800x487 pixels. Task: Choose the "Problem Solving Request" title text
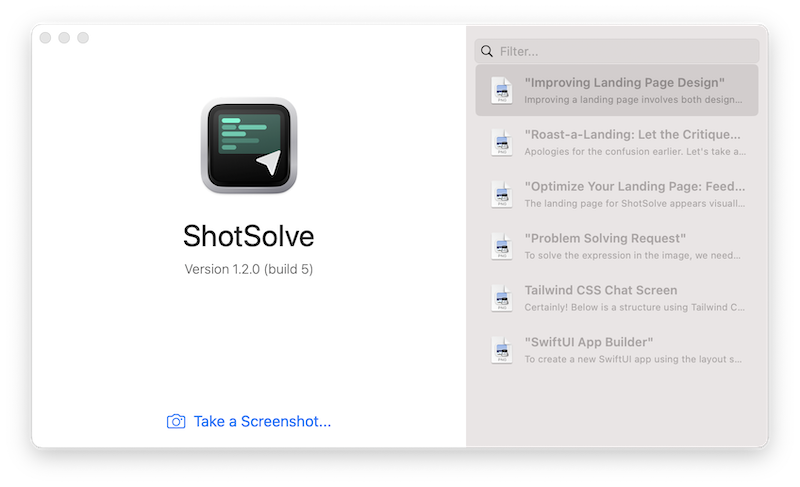605,238
